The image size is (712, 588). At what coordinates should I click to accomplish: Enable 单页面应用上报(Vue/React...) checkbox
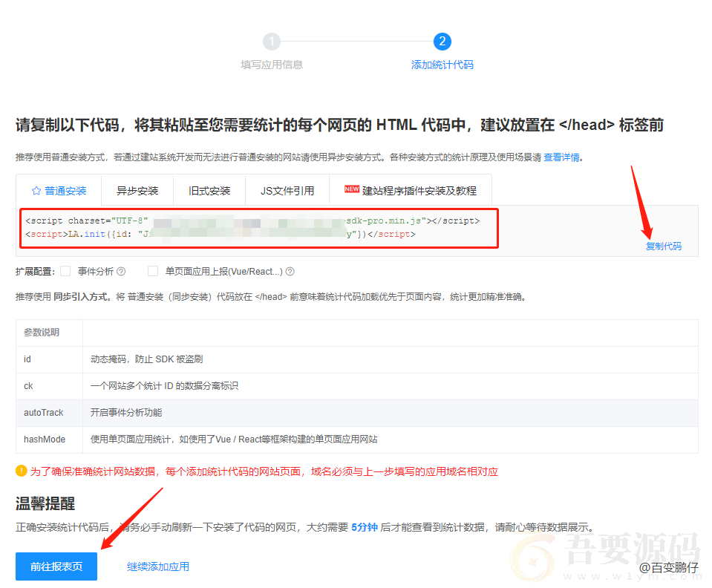pyautogui.click(x=153, y=271)
